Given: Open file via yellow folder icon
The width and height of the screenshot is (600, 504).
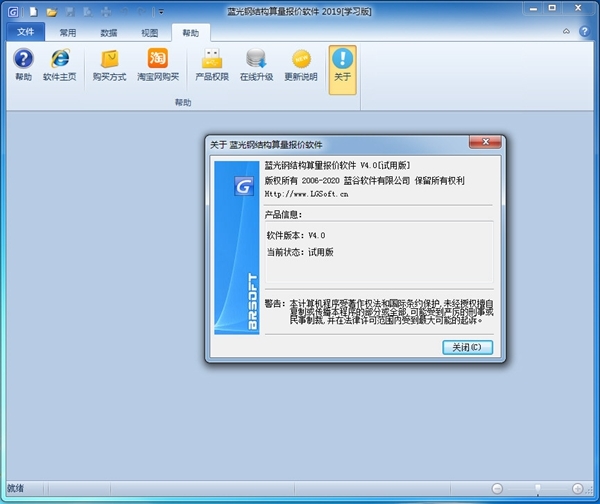Looking at the screenshot, I should click(x=52, y=12).
